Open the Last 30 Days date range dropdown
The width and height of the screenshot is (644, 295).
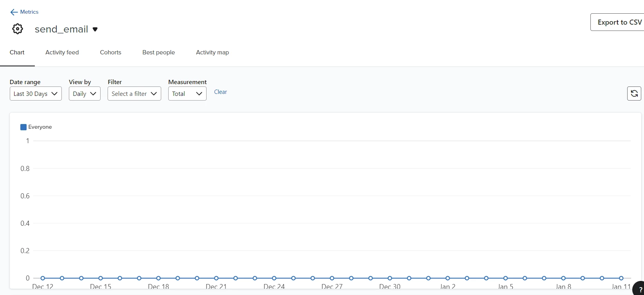click(36, 94)
